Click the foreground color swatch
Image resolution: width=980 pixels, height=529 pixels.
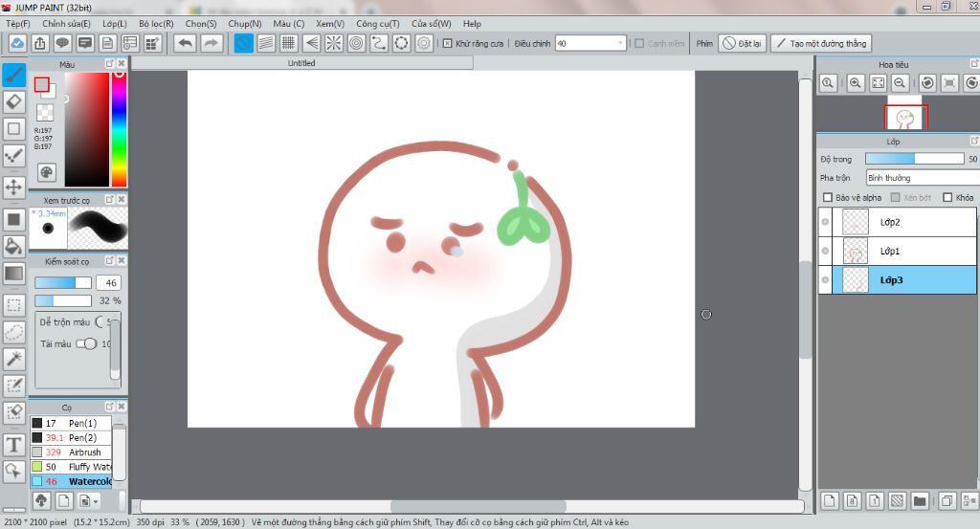42,85
